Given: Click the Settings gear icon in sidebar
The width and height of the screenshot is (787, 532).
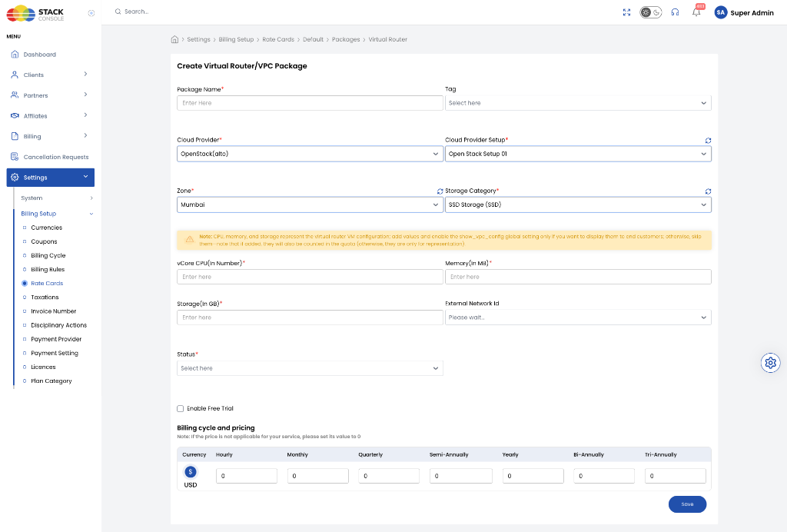Looking at the screenshot, I should tap(15, 177).
